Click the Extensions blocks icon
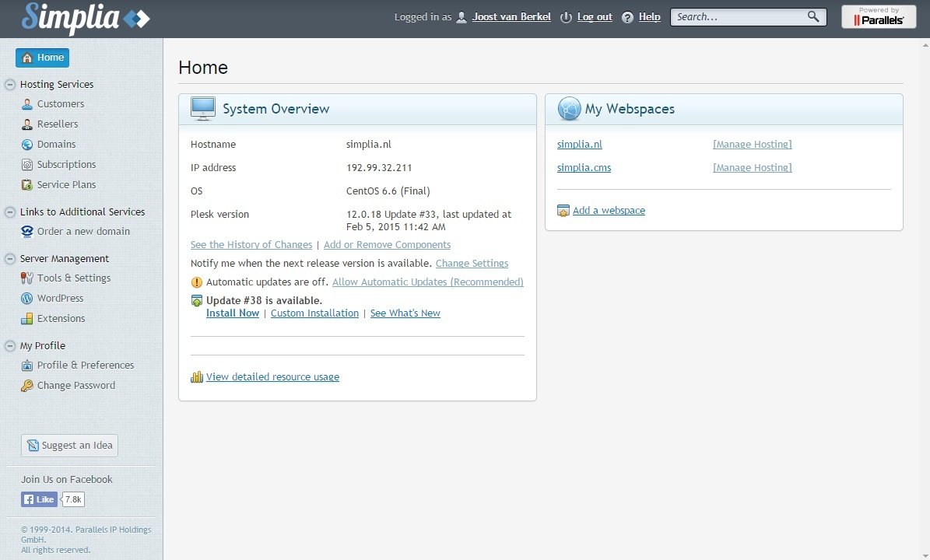 [x=26, y=319]
